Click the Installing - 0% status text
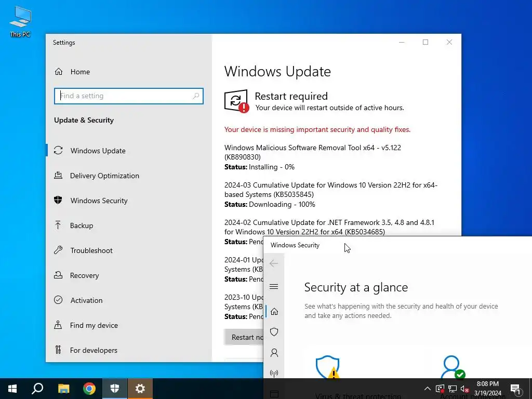Image resolution: width=532 pixels, height=399 pixels. pos(272,167)
